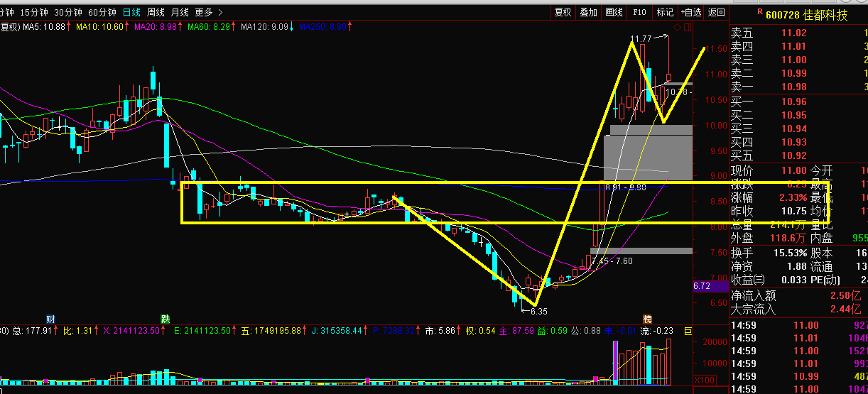
Task: Click the red R margin-trading badge
Action: pyautogui.click(x=759, y=13)
